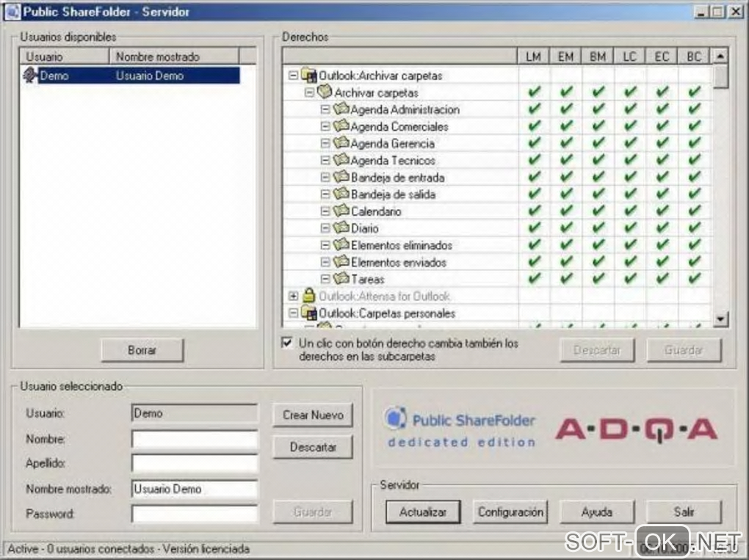This screenshot has height=560, width=749.
Task: Toggle EM right for Agenda Administracion
Action: (566, 109)
